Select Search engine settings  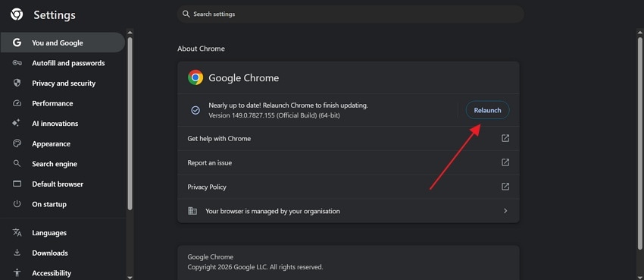[x=62, y=164]
